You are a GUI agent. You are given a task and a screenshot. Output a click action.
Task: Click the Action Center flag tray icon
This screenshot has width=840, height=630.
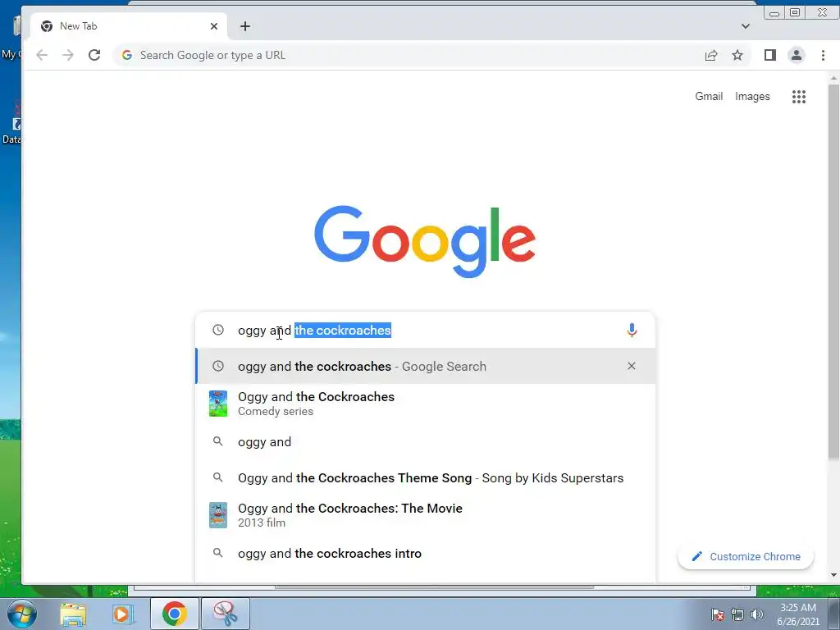coord(717,614)
